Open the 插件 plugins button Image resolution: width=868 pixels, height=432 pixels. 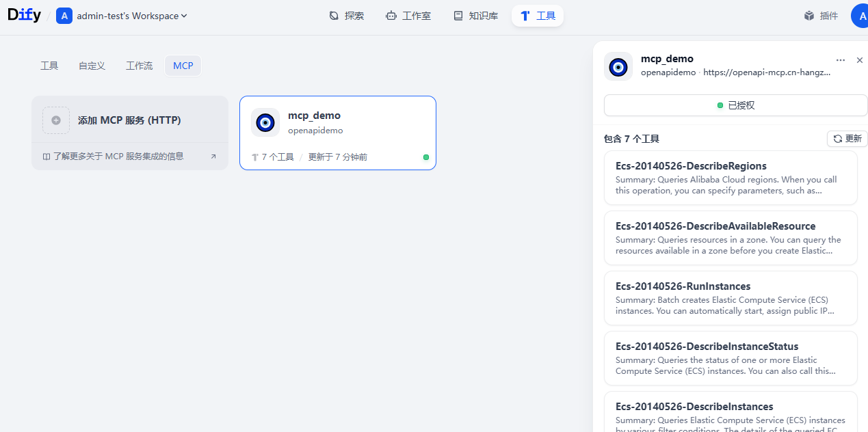click(821, 16)
